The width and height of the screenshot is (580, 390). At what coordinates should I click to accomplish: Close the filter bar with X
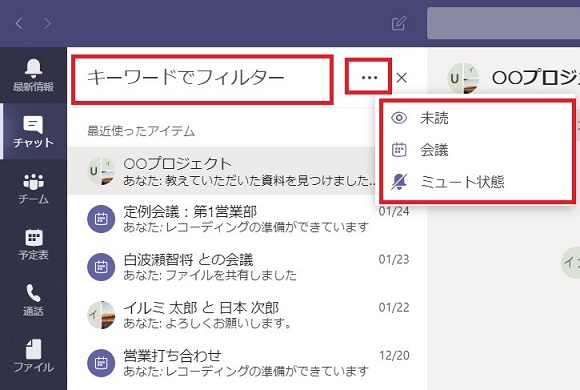[401, 78]
